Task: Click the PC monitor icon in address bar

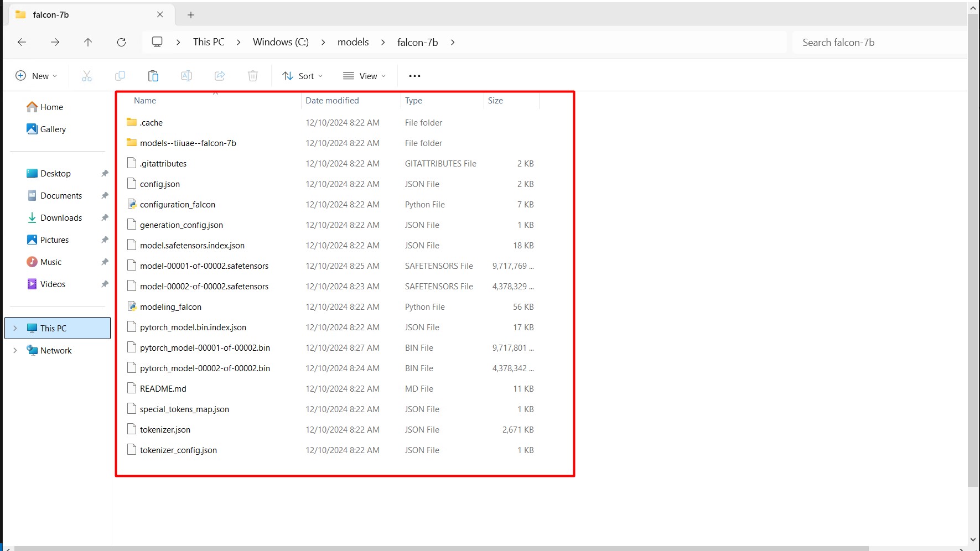Action: pos(157,42)
